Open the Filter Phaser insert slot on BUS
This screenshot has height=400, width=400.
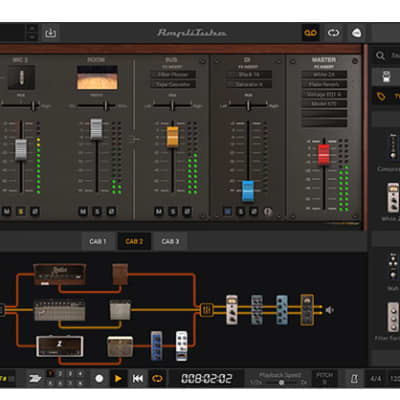tap(173, 75)
